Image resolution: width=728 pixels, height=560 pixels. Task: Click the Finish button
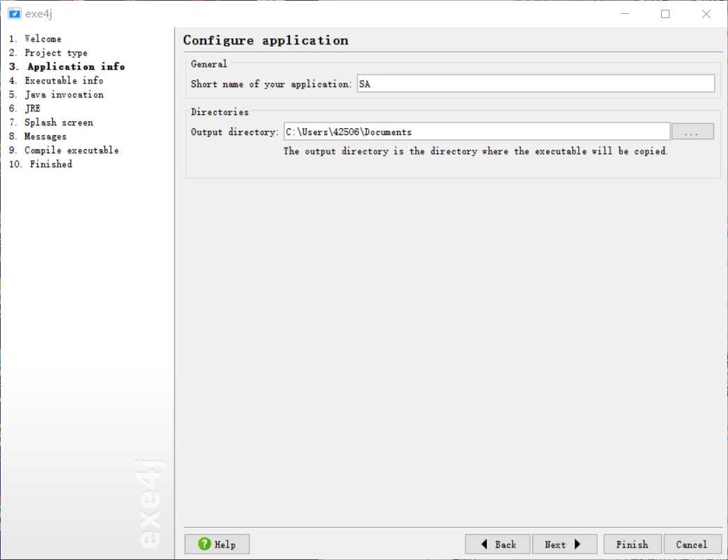click(x=632, y=544)
